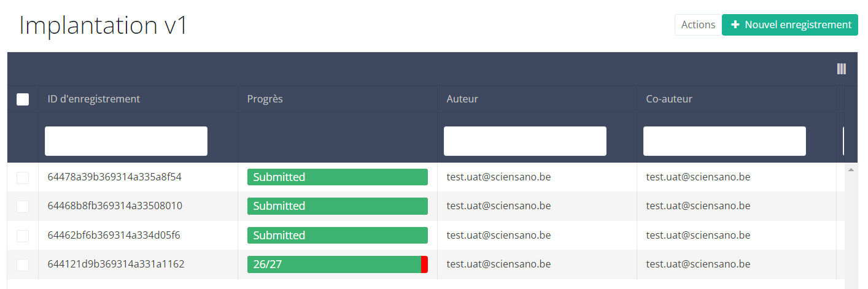
Task: Click the Co-auteur column header
Action: (x=669, y=99)
